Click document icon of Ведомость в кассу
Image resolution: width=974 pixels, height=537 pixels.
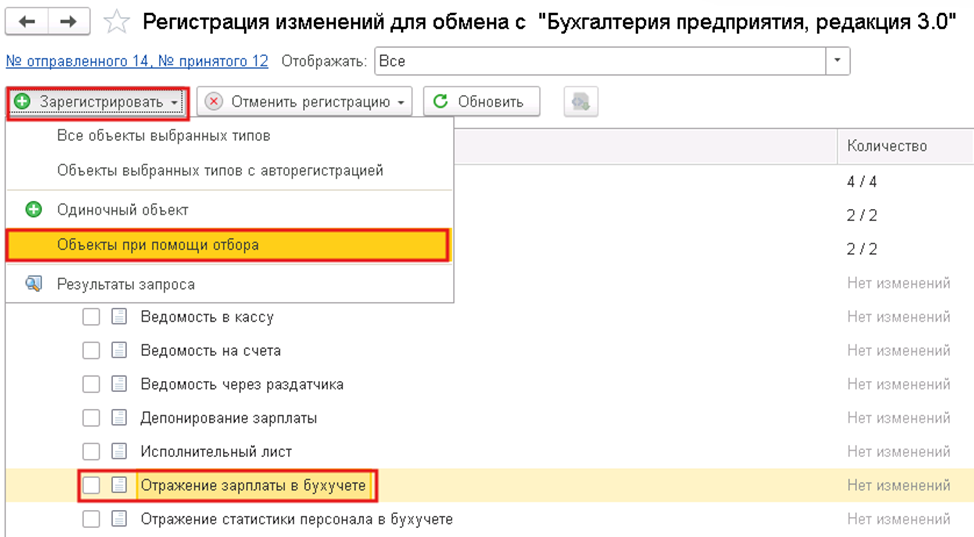click(x=119, y=317)
